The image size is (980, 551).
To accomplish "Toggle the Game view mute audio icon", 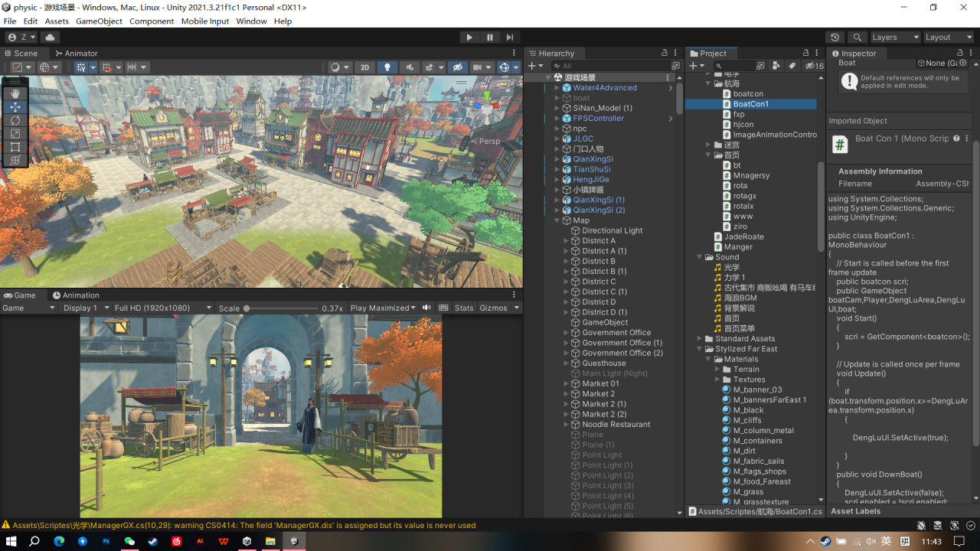I will point(427,308).
